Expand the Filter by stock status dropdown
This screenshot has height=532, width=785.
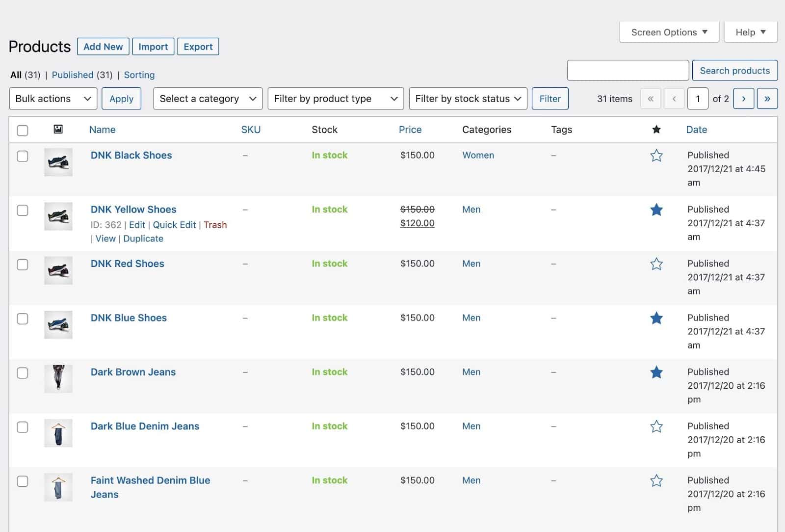click(467, 99)
